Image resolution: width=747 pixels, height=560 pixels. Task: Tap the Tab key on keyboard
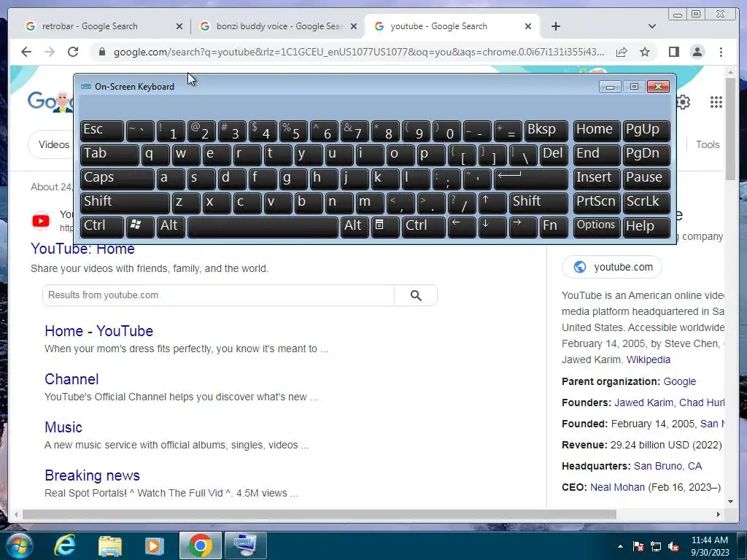click(109, 155)
